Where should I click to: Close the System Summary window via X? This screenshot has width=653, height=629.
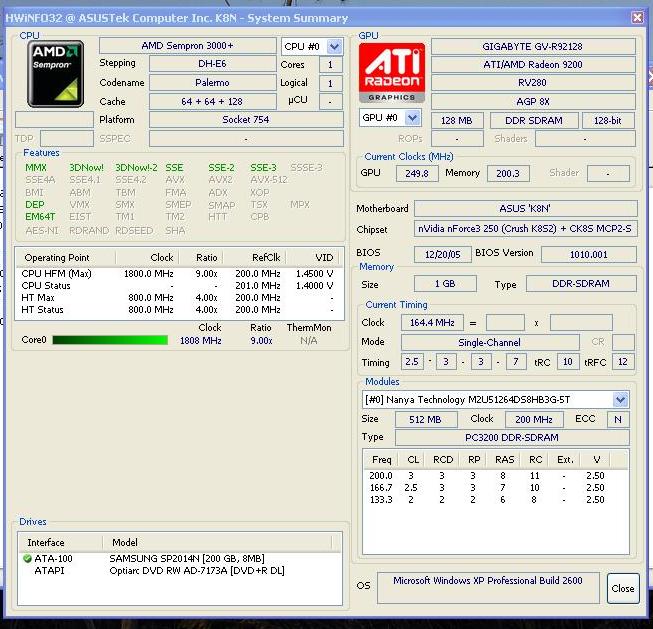point(637,17)
